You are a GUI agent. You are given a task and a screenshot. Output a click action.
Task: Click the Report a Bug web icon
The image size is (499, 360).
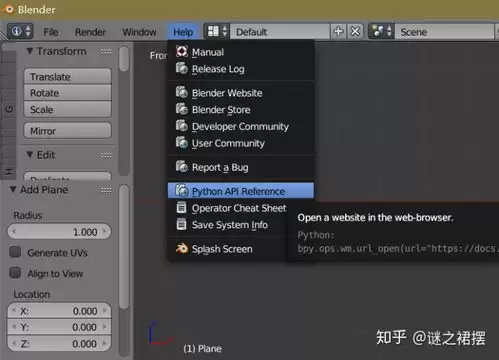tap(182, 166)
